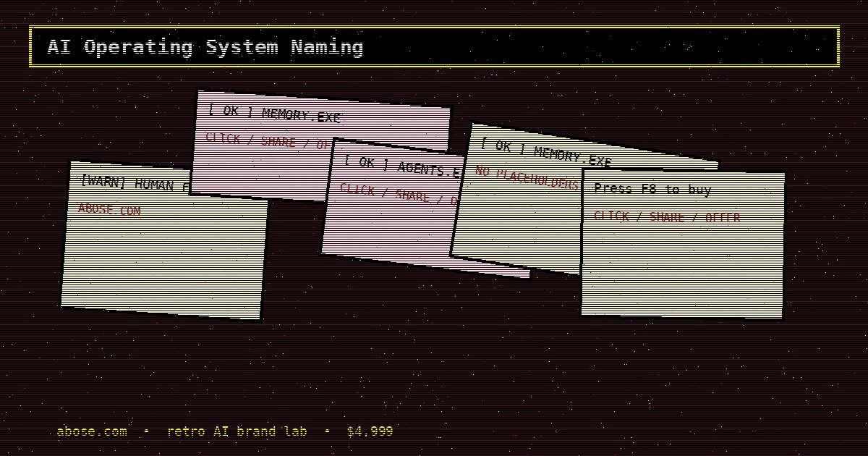Screen dimensions: 868x456
Task: Click the "$4,999" price in the footer
Action: pyautogui.click(x=370, y=431)
